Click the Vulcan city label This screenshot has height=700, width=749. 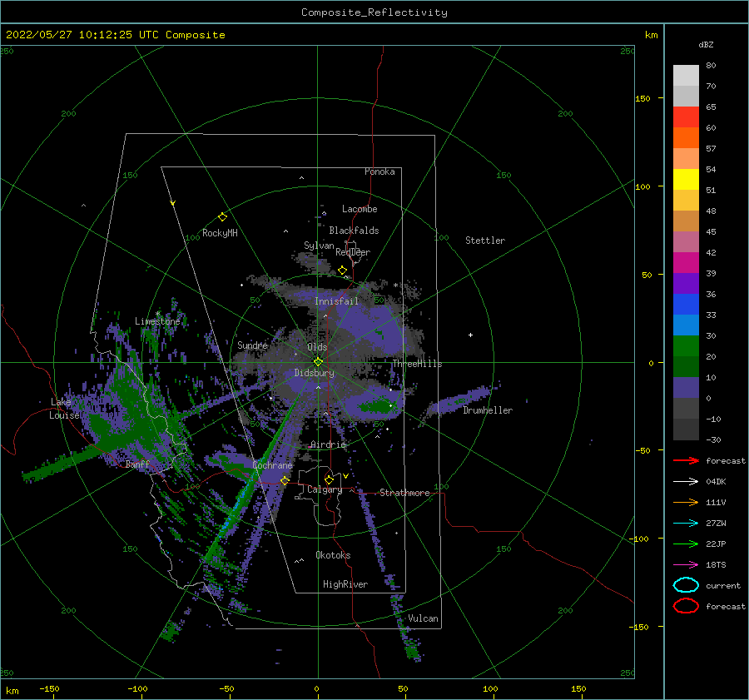pos(423,618)
